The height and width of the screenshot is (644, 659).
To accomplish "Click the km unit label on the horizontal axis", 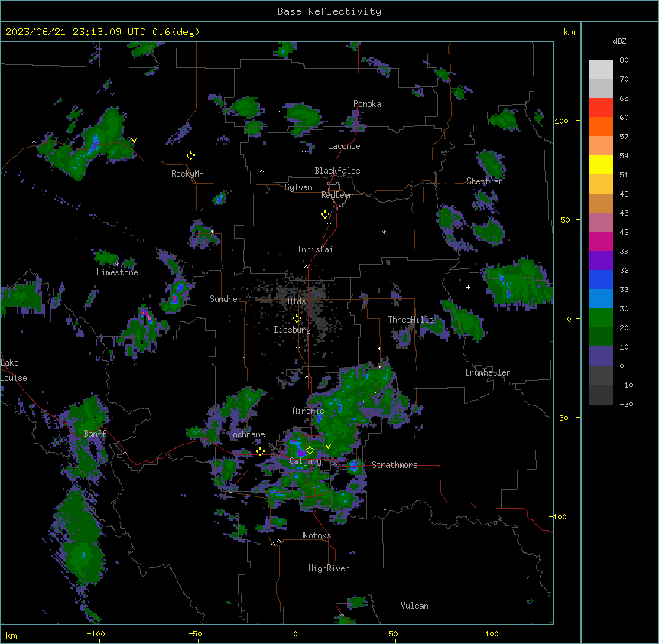I will pyautogui.click(x=11, y=635).
